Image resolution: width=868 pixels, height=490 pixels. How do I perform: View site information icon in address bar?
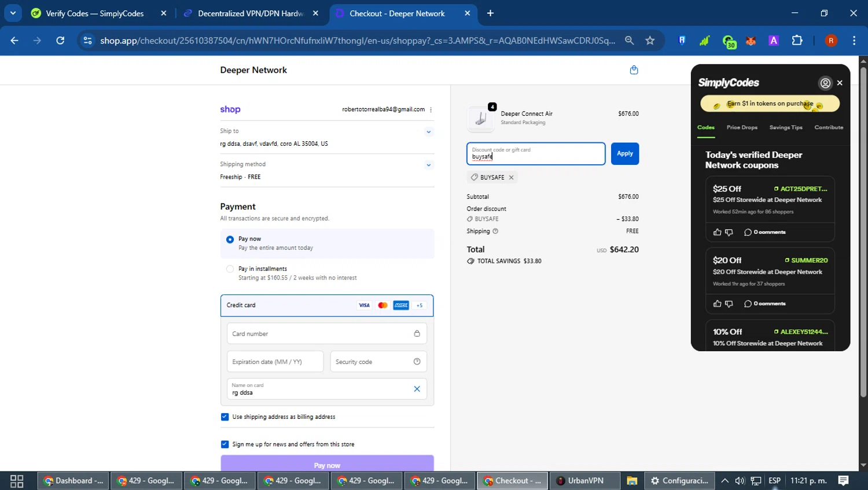coord(87,40)
